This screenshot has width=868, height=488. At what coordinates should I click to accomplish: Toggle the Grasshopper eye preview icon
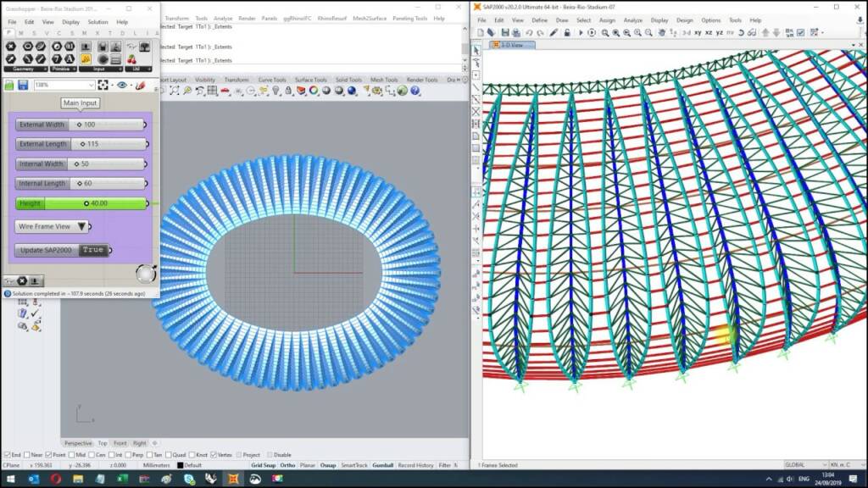(x=122, y=86)
